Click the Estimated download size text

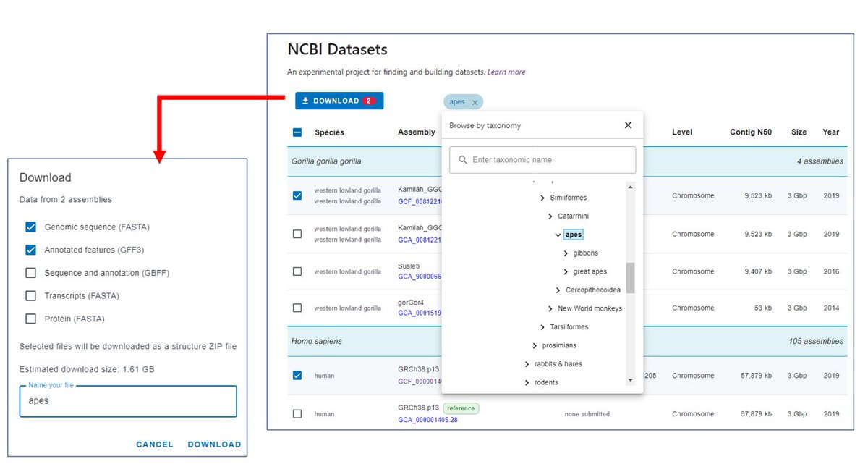(x=87, y=369)
